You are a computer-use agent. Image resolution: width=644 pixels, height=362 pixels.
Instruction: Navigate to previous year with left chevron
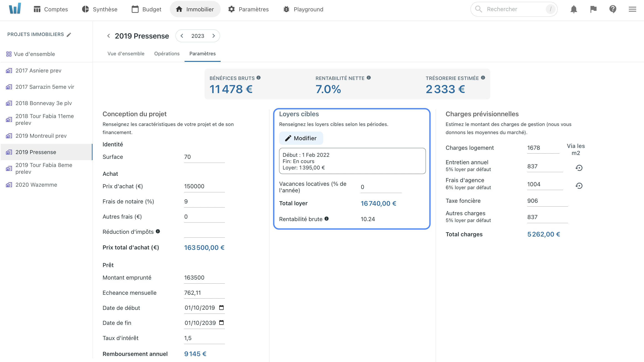pos(183,36)
